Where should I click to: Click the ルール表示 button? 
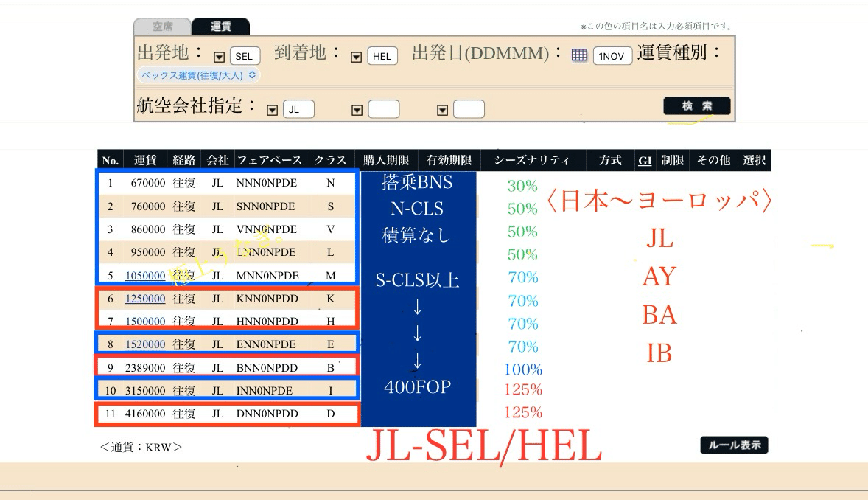coord(734,445)
